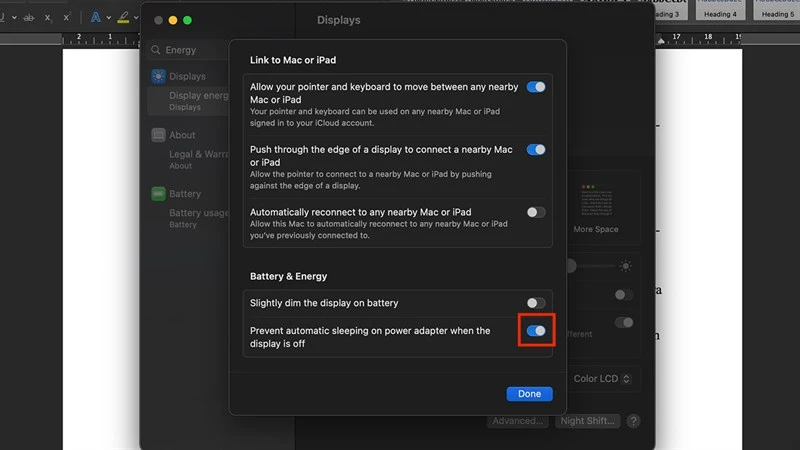This screenshot has width=800, height=450.
Task: Click the help question mark button
Action: click(633, 421)
